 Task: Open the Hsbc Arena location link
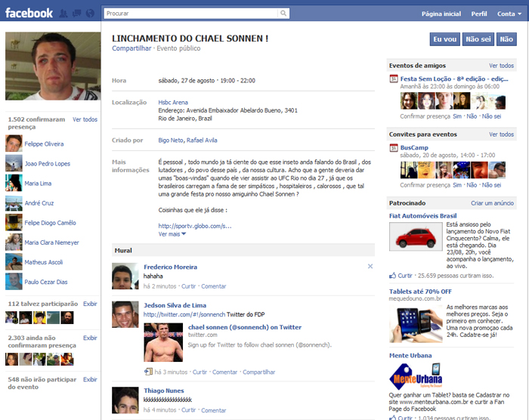(173, 102)
